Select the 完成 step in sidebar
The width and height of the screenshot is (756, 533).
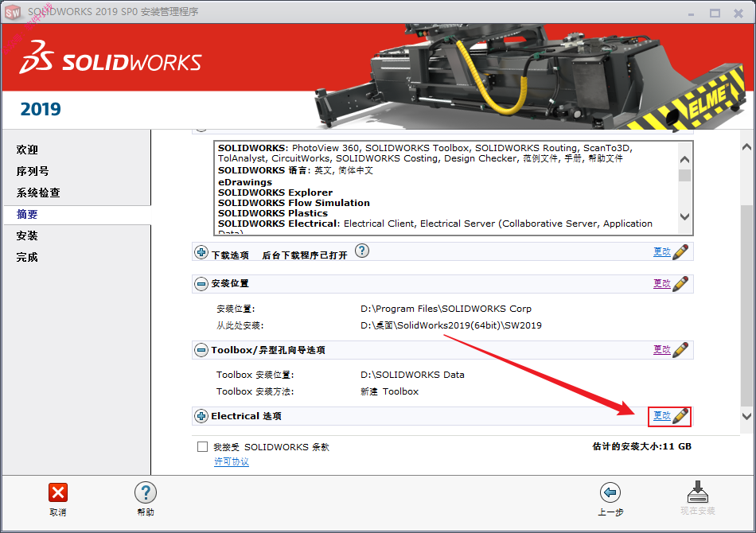pos(27,257)
